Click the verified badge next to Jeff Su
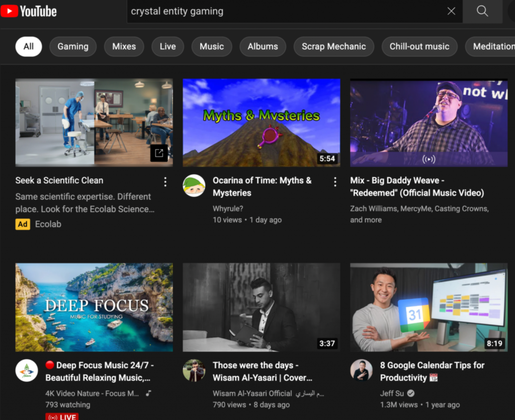Screen dimensions: 515x420 [x=410, y=394]
